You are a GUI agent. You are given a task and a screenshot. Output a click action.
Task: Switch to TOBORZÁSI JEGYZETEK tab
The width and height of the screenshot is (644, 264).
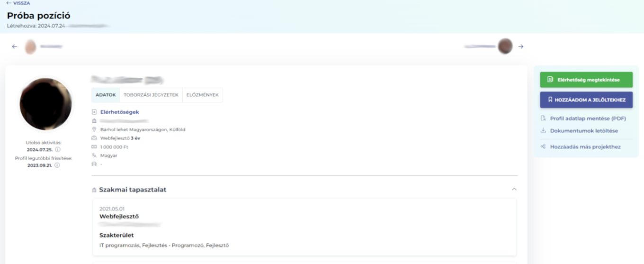pyautogui.click(x=151, y=95)
